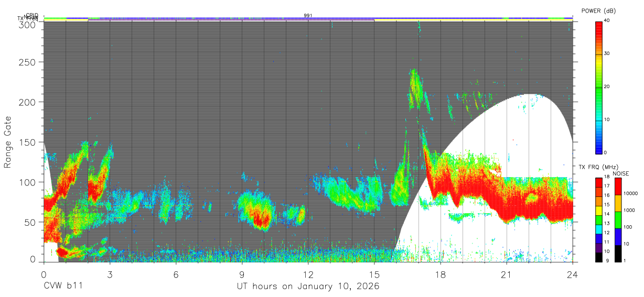The width and height of the screenshot is (644, 297).
Task: Click the 150 label on Range Gate axis
Action: (27, 142)
